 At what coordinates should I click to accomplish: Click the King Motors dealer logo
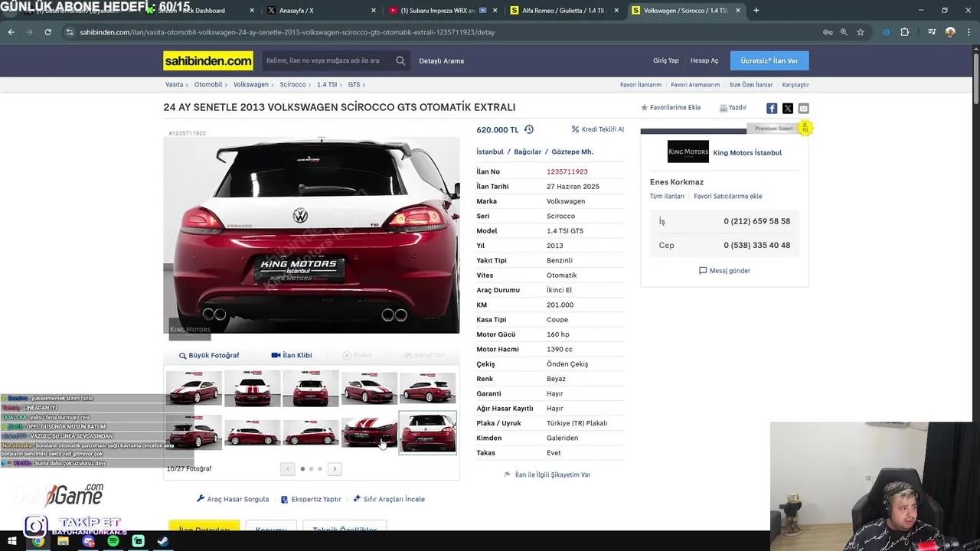(x=688, y=152)
